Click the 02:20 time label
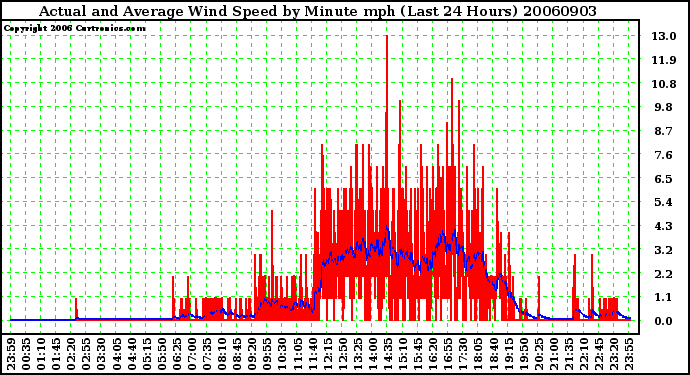The width and height of the screenshot is (690, 375). [71, 354]
